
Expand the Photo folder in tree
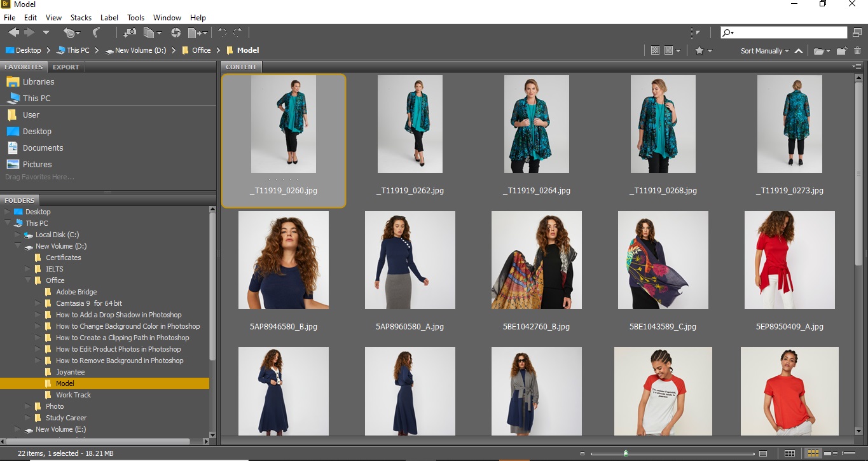click(x=28, y=406)
